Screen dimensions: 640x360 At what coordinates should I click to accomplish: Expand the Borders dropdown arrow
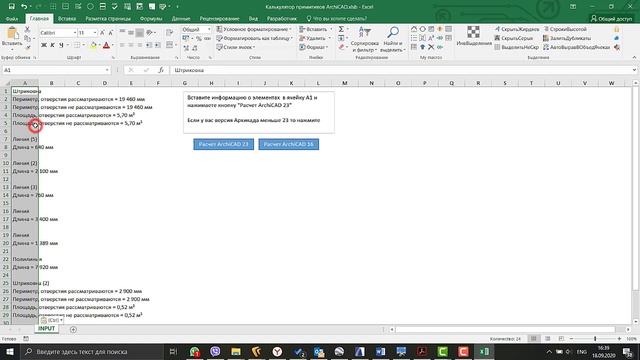(x=84, y=45)
